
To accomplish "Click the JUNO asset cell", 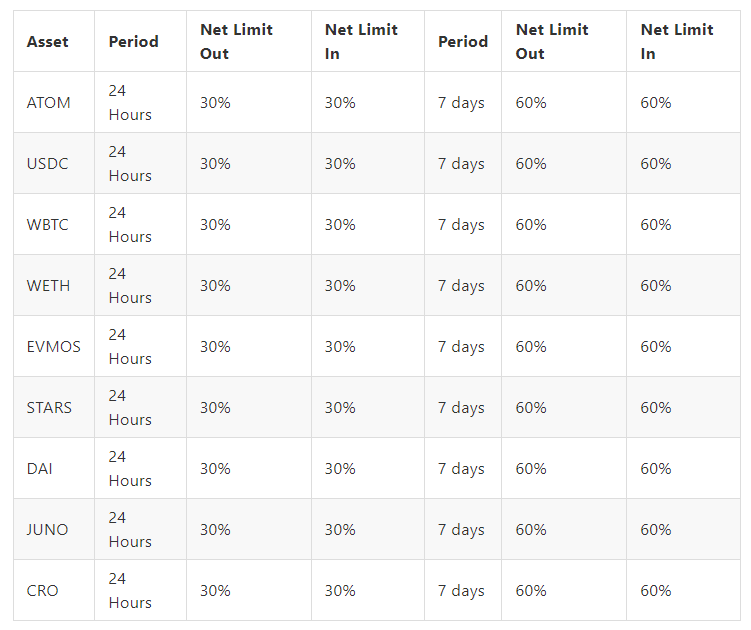I will coord(48,530).
